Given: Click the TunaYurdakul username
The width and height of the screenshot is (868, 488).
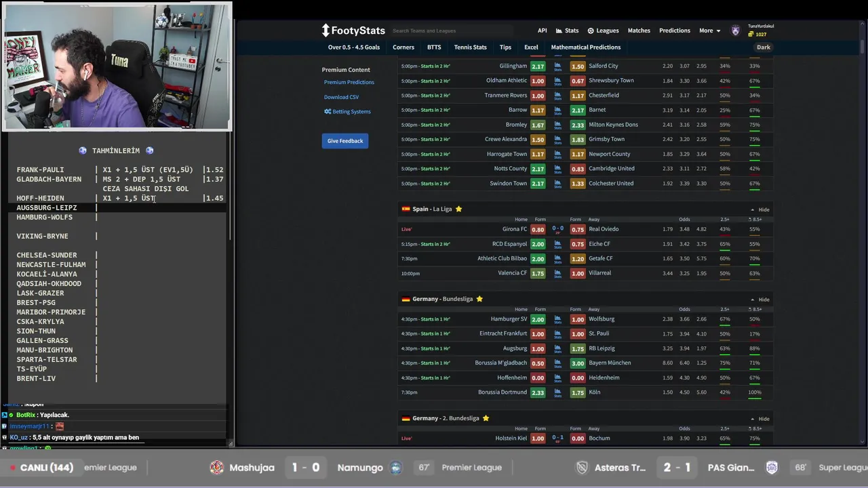Looking at the screenshot, I should (761, 26).
